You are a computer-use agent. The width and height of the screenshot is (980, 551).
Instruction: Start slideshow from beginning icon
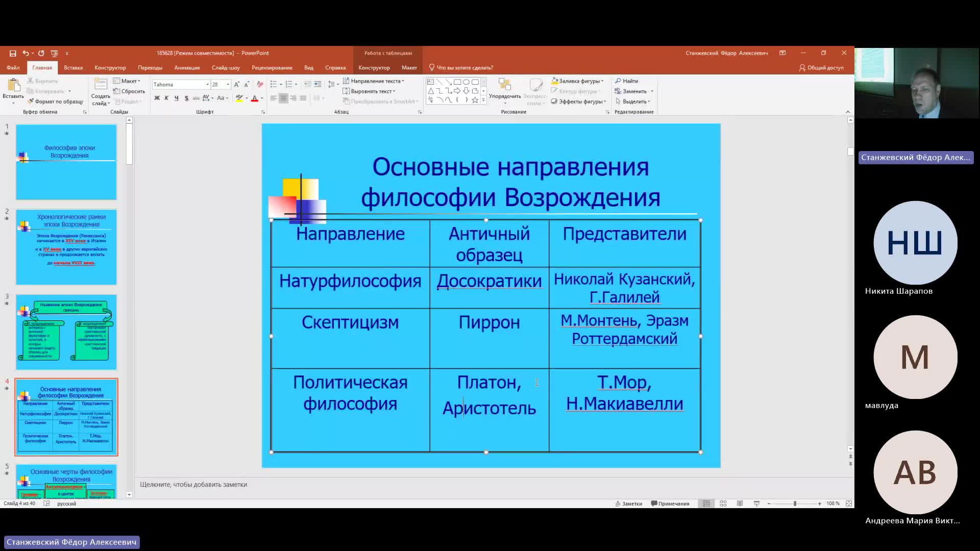55,53
